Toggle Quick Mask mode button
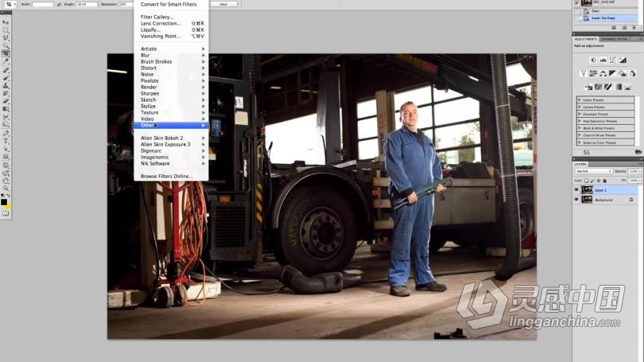Viewport: 644px width, 362px height. pos(6,213)
